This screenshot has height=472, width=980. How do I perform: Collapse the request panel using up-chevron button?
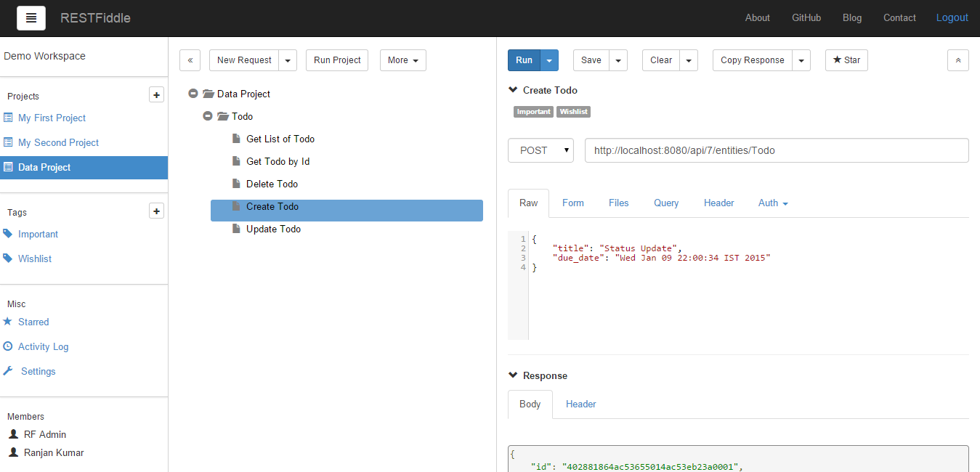(958, 60)
